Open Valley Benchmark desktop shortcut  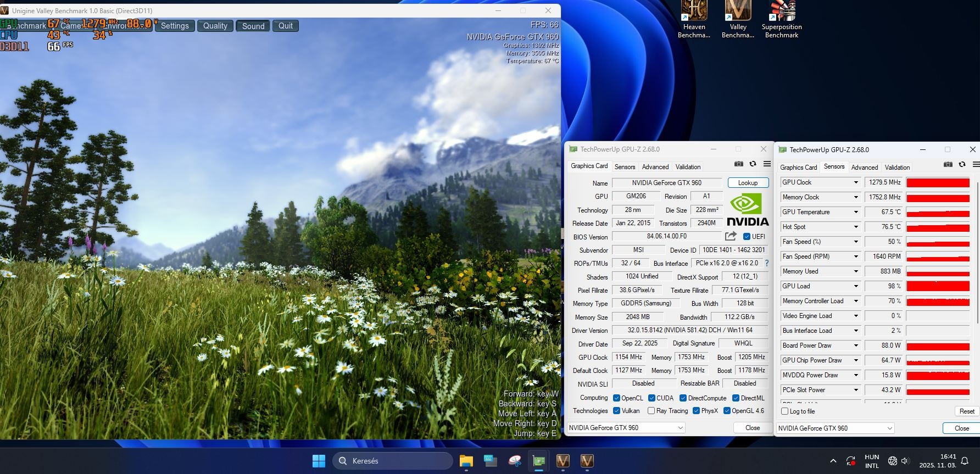pos(738,19)
